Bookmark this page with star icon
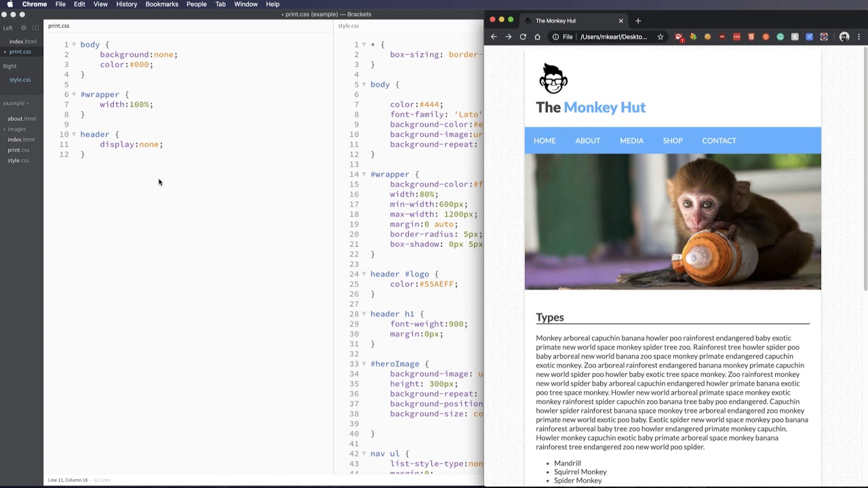The height and width of the screenshot is (488, 868). (660, 37)
